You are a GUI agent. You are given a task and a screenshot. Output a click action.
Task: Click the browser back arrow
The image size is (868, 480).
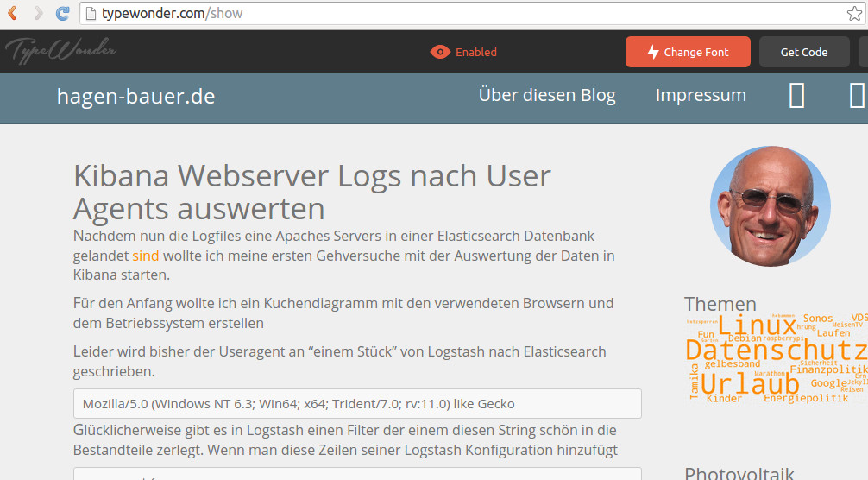[13, 14]
